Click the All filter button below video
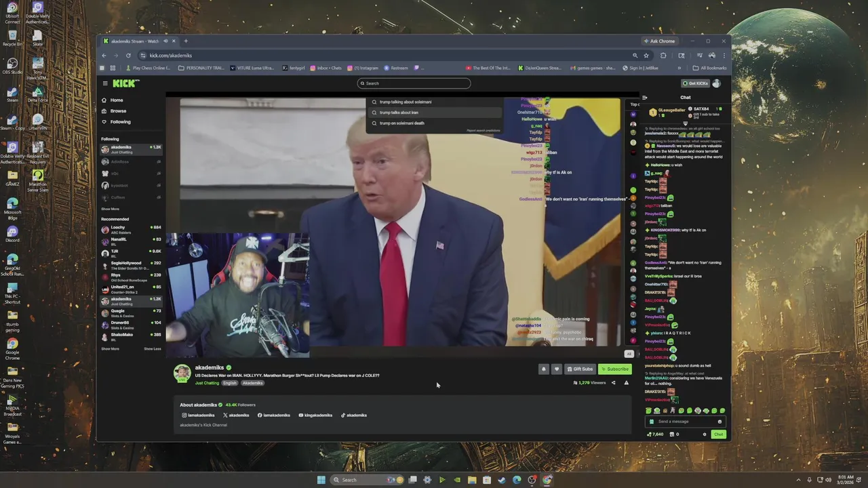 coord(629,354)
